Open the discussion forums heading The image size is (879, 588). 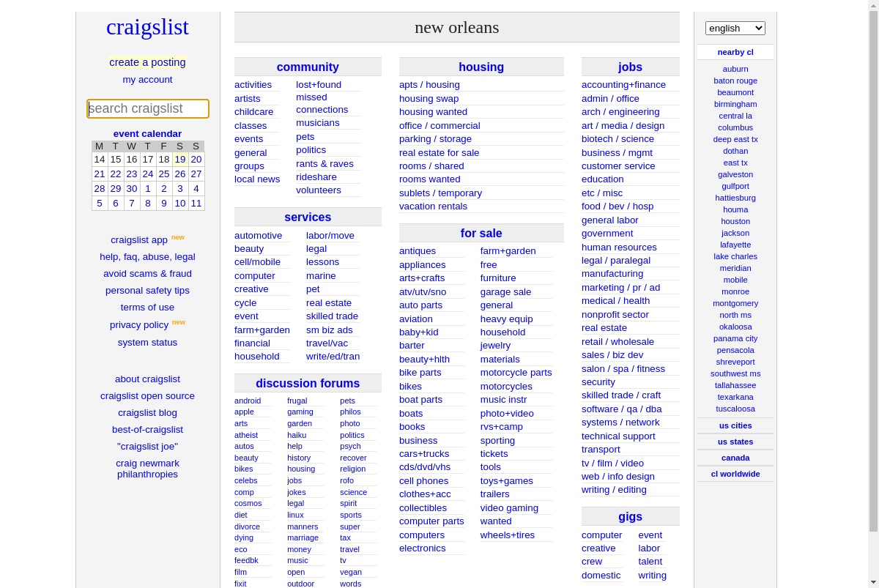[308, 383]
